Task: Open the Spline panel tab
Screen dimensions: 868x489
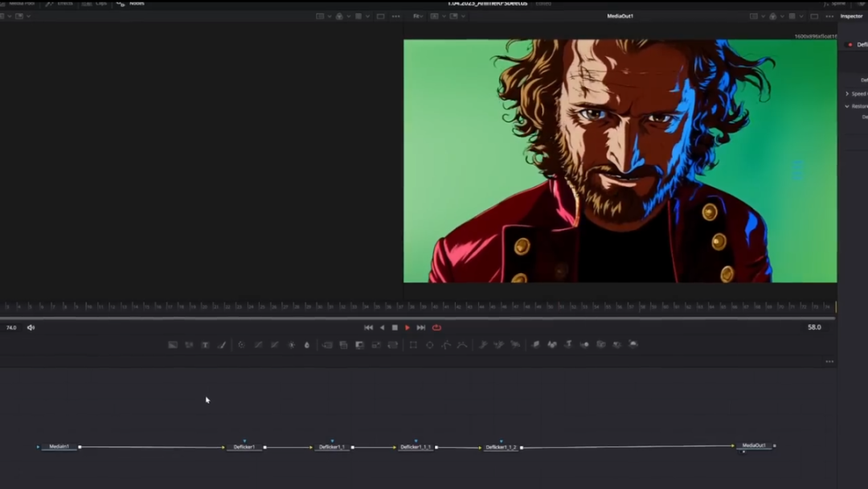Action: pyautogui.click(x=835, y=3)
